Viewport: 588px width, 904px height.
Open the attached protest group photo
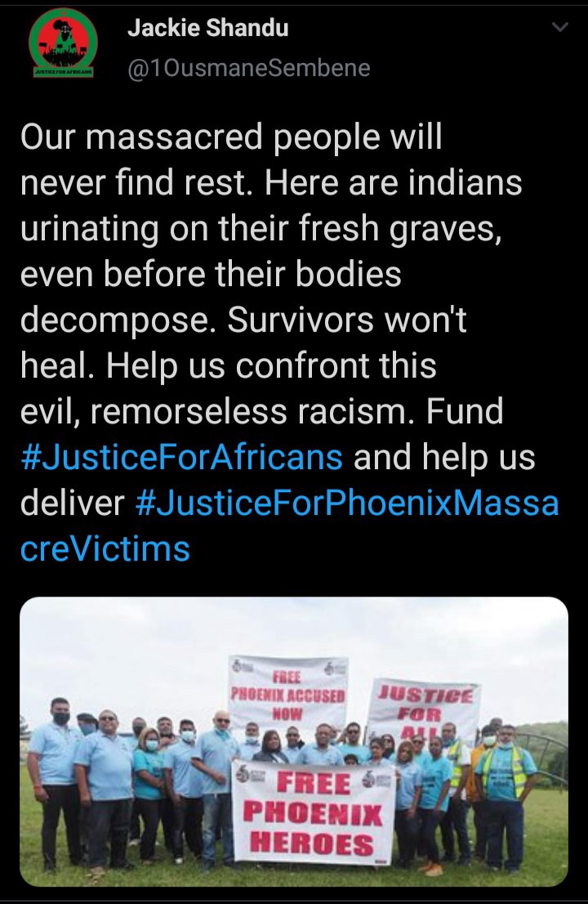point(294,741)
